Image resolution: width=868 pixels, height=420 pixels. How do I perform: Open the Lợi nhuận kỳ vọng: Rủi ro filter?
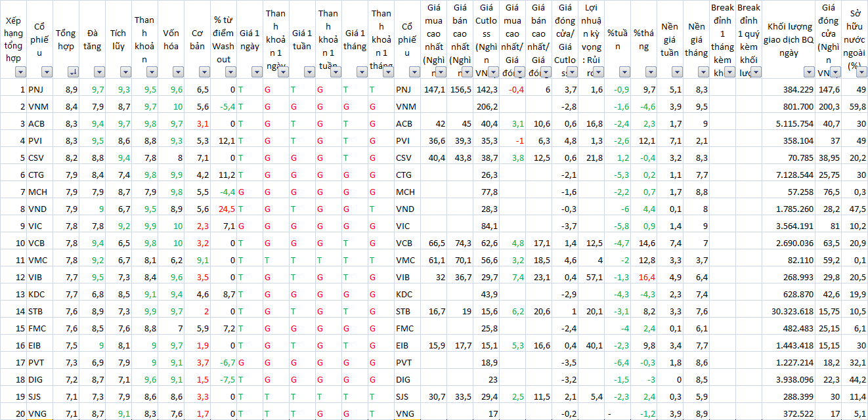click(x=598, y=72)
